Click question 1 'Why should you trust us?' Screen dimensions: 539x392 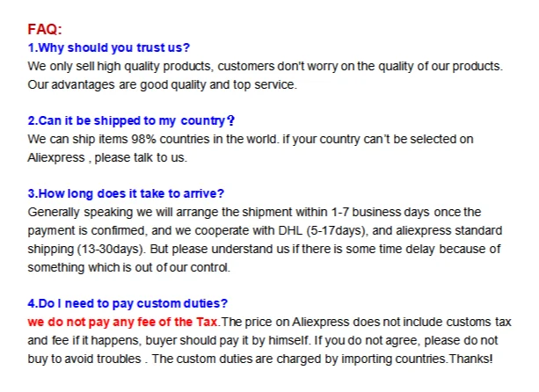click(109, 47)
